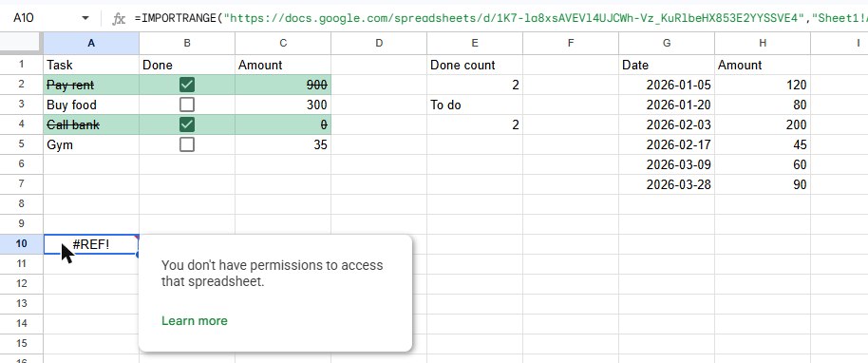868x363 pixels.
Task: Select column H header
Action: coord(763,43)
